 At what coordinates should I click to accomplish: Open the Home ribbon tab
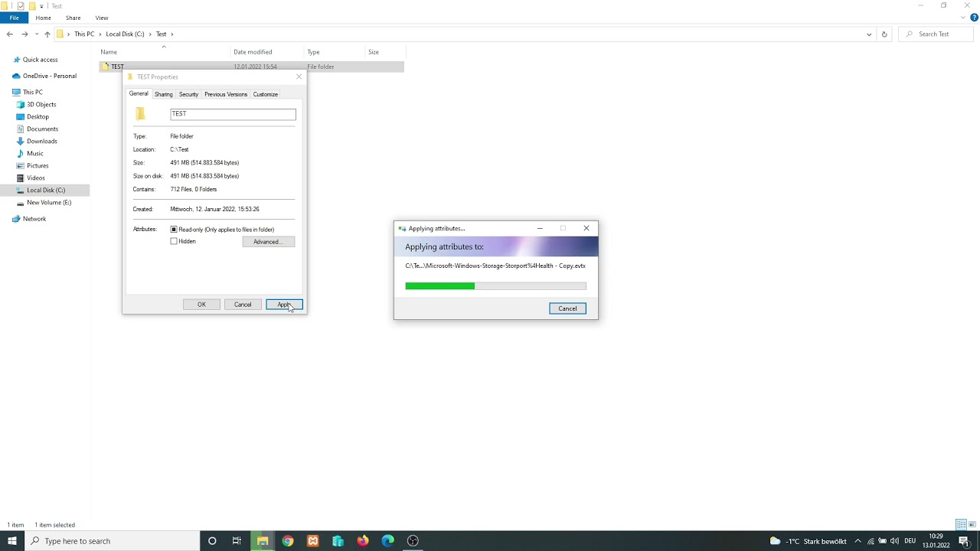(x=43, y=18)
